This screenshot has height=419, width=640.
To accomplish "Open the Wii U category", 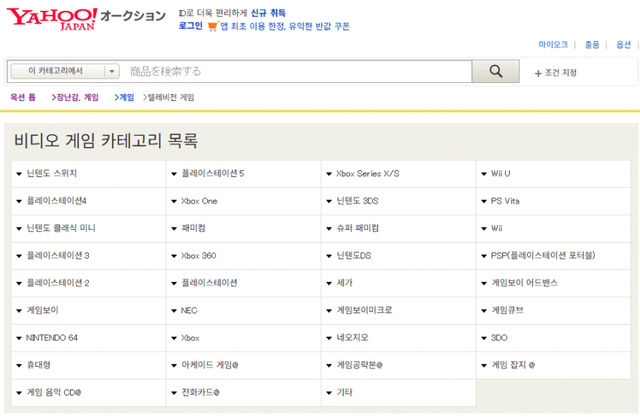I will [500, 173].
